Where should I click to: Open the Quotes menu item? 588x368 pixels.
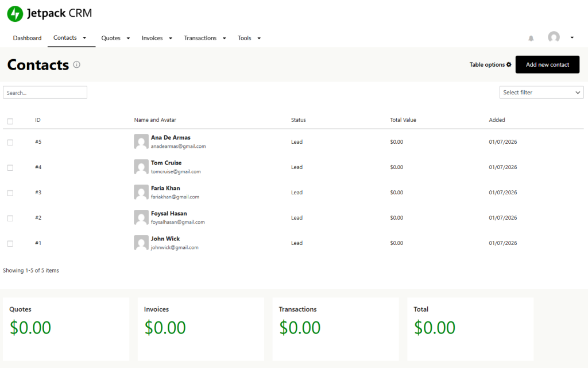[111, 38]
